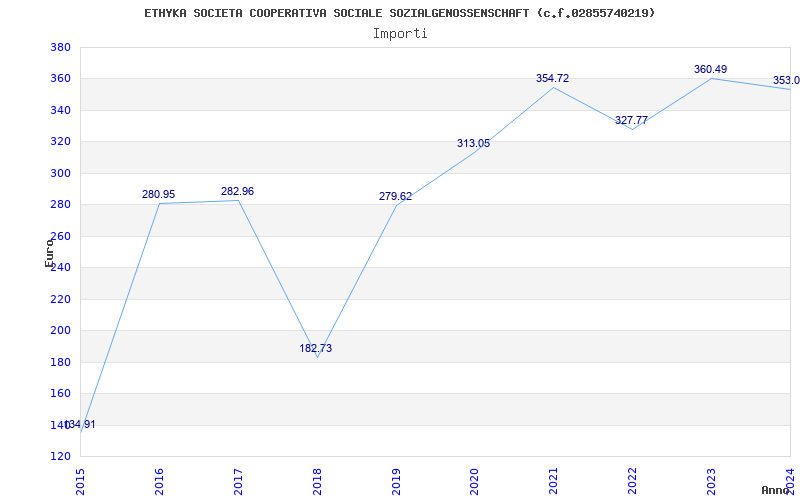800x500 pixels.
Task: Click the y-axis value 380
Action: pos(60,47)
